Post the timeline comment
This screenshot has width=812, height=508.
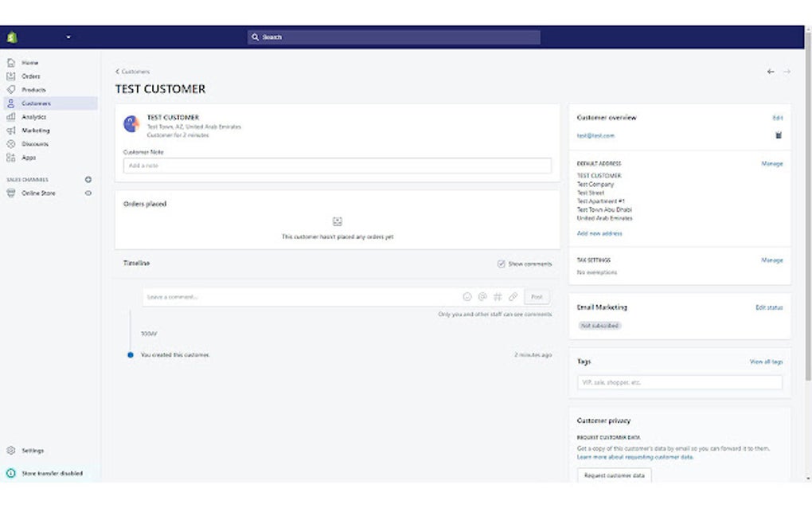click(x=537, y=296)
